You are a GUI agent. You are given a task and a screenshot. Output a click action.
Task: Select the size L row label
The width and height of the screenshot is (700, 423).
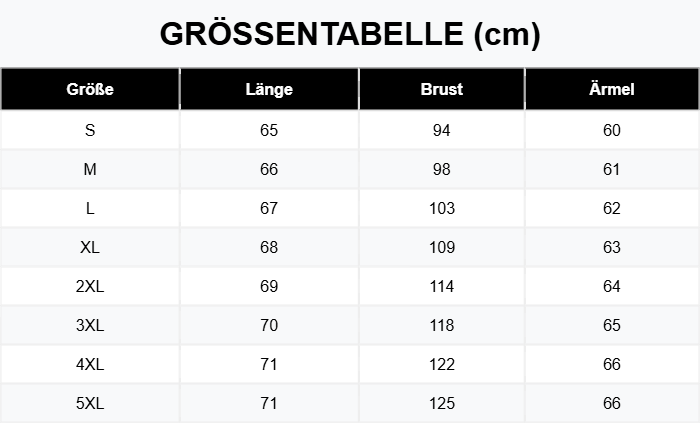coord(90,209)
